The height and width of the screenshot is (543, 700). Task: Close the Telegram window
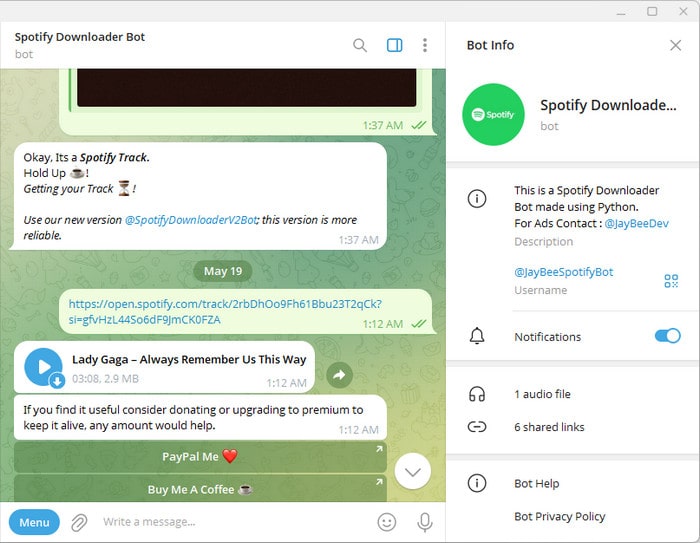click(683, 11)
